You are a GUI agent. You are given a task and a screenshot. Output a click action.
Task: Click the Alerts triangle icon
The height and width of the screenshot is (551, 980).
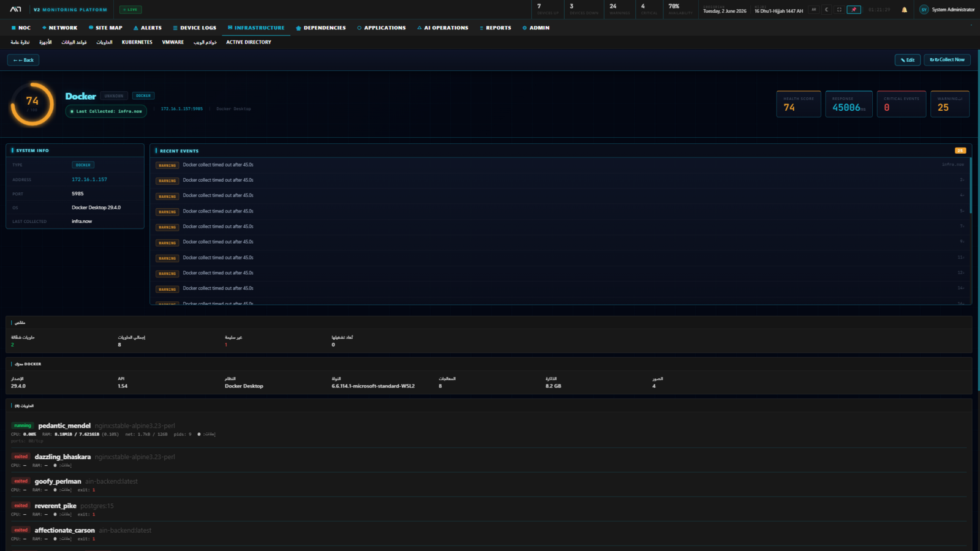(x=136, y=28)
